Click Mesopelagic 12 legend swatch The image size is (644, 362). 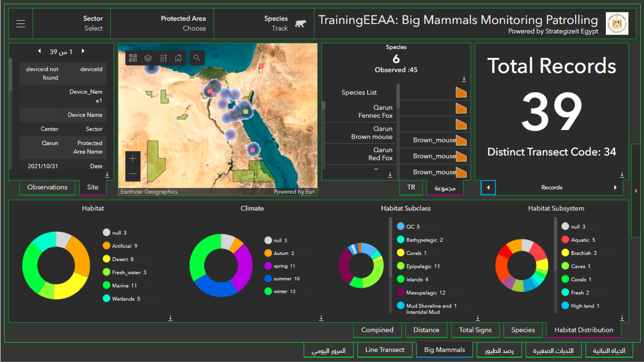[400, 292]
